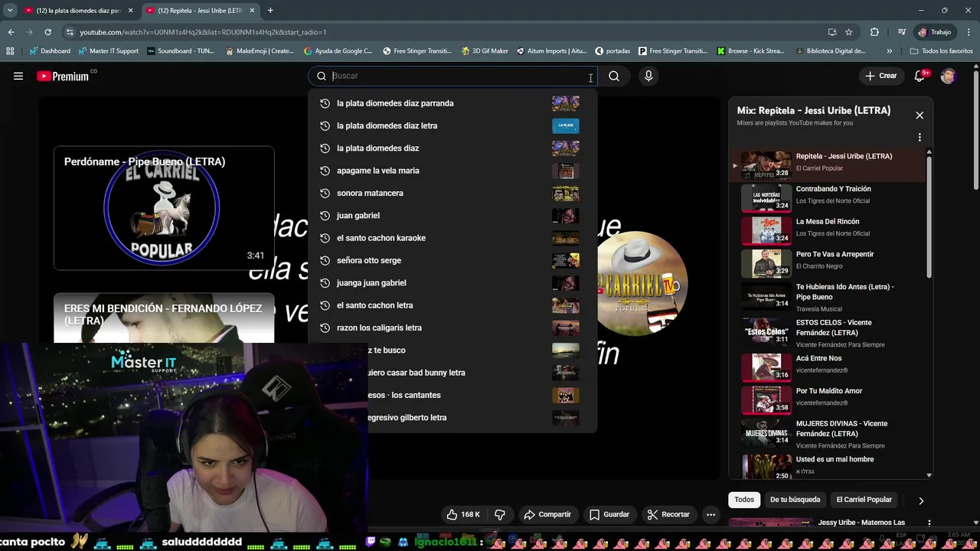Open options for Jessy Uribe - Matemos Las
This screenshot has width=980, height=551.
point(929,523)
